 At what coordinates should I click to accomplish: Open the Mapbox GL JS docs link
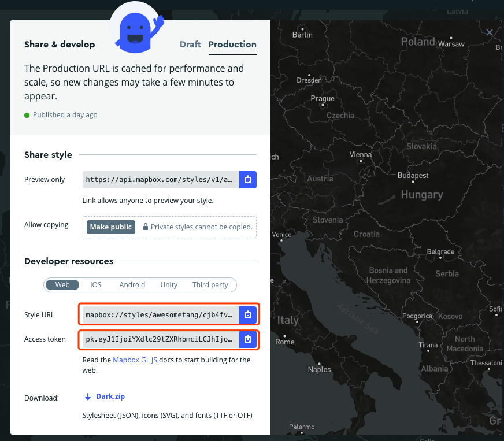click(135, 360)
